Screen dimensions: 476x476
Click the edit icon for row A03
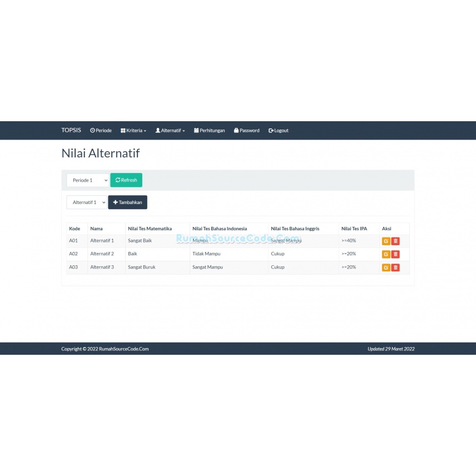(386, 267)
